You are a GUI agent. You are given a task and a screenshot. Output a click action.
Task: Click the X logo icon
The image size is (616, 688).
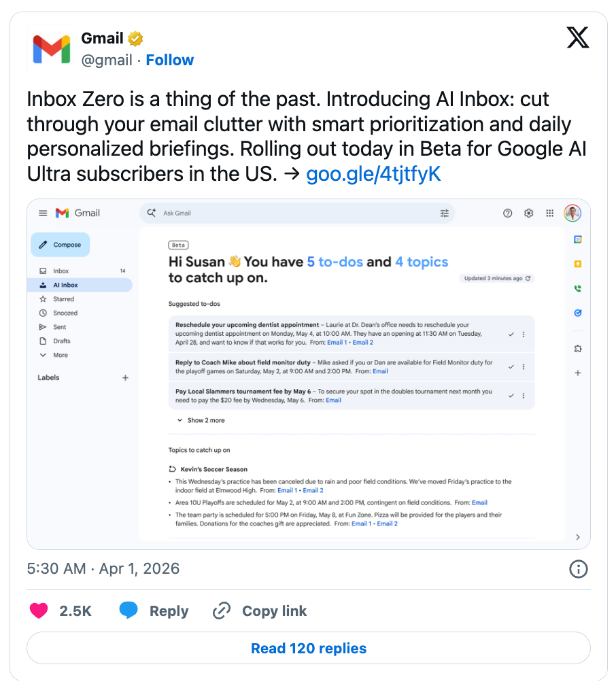577,39
